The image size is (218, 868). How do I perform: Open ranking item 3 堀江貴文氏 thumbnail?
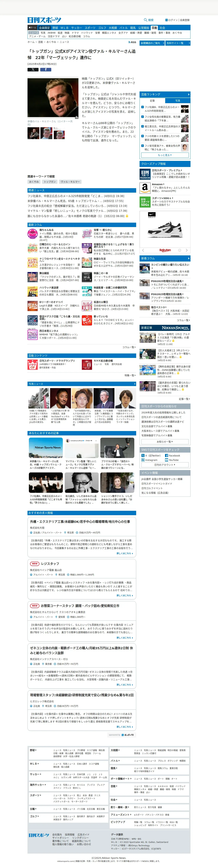(185, 128)
